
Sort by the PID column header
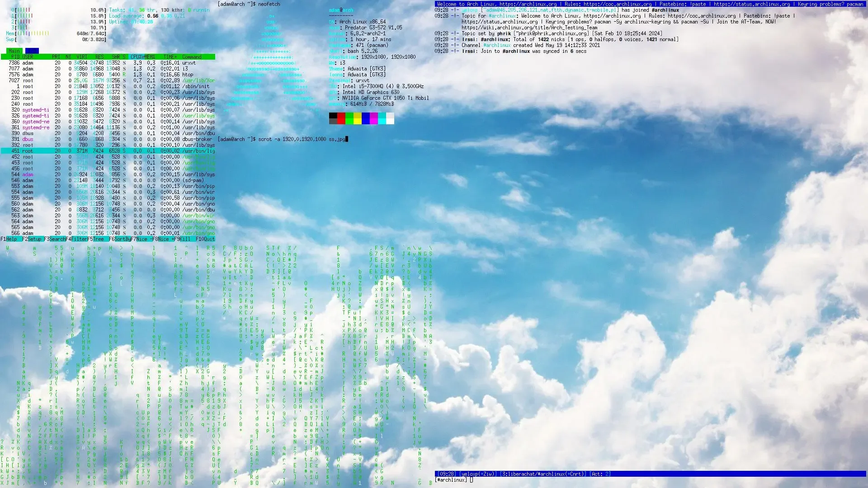[x=15, y=57]
